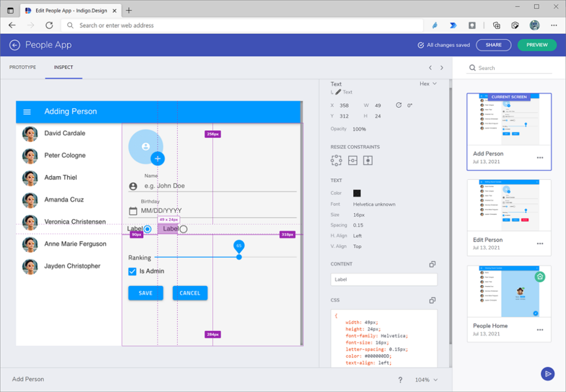566x392 pixels.
Task: Click the copy icon next to CSS
Action: pos(433,300)
